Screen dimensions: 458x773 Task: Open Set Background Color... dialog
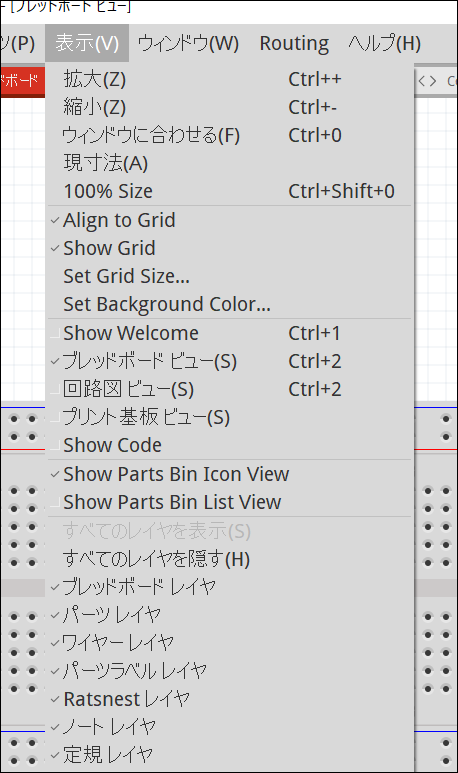pyautogui.click(x=229, y=304)
